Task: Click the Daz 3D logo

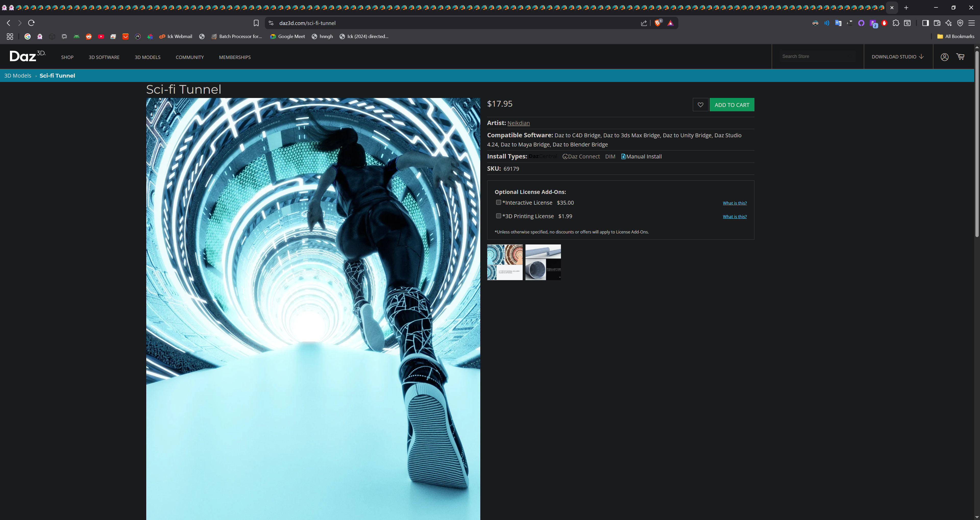Action: click(x=27, y=56)
